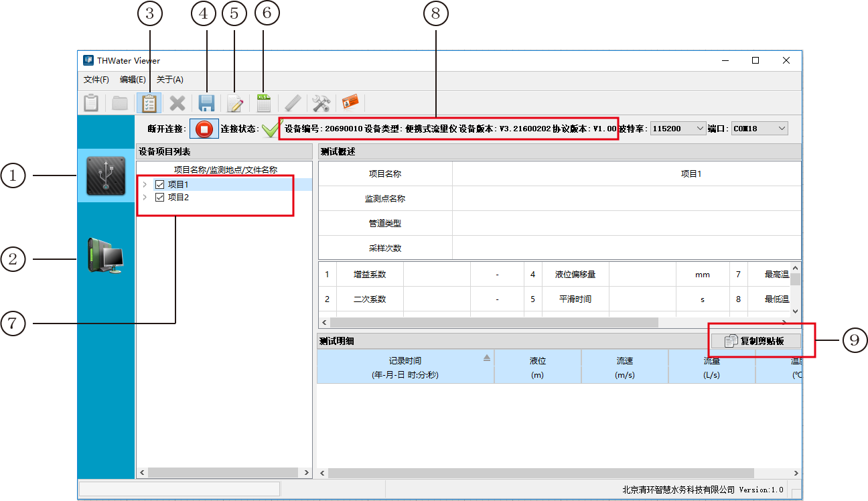
Task: Click the green connection status checkmark
Action: point(272,127)
